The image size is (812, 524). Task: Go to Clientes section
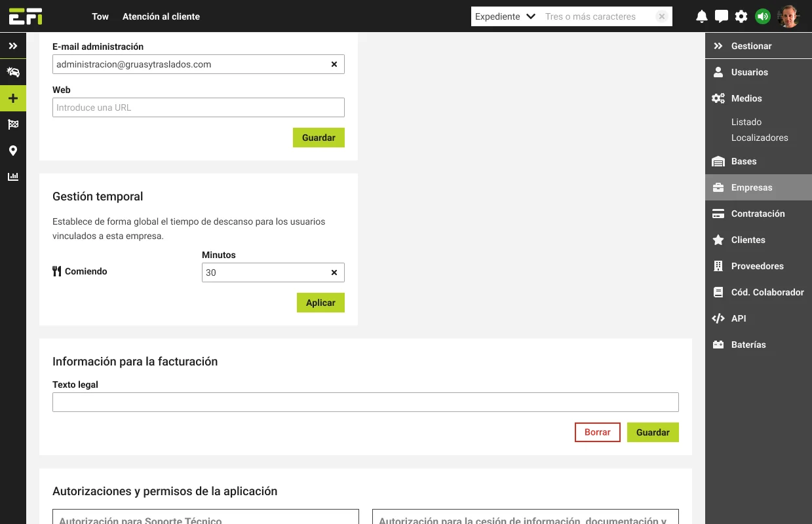(x=748, y=240)
